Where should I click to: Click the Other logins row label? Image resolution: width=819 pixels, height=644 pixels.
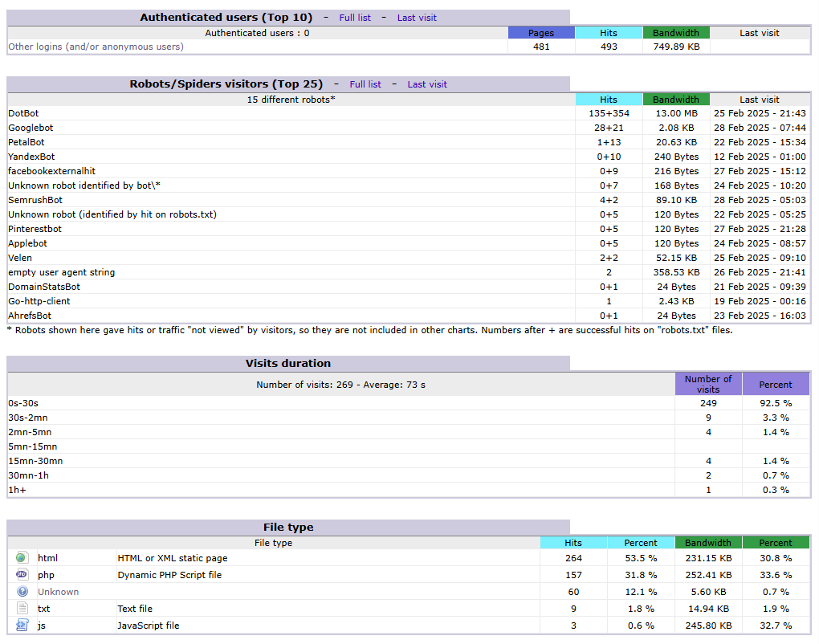tap(96, 47)
